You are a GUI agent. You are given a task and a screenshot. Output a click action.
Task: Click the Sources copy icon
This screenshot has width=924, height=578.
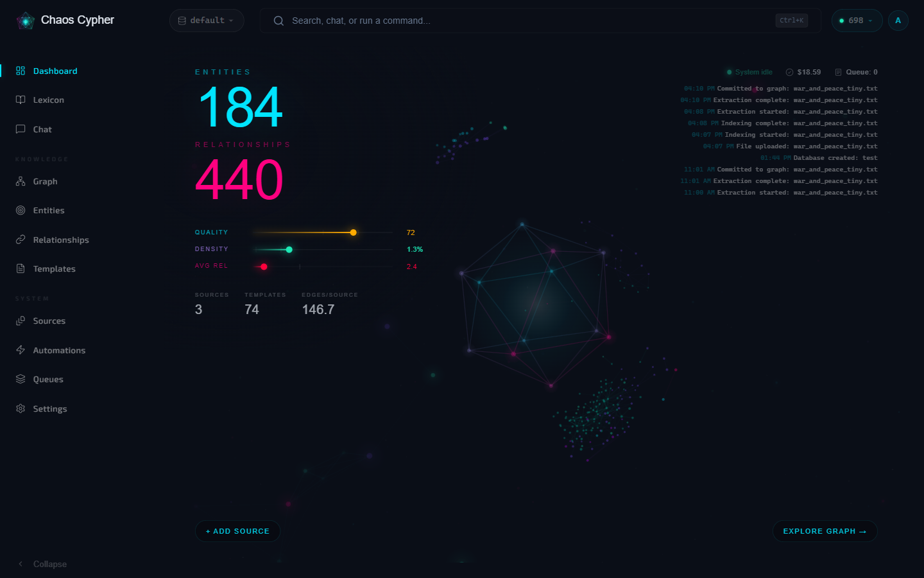coord(21,320)
